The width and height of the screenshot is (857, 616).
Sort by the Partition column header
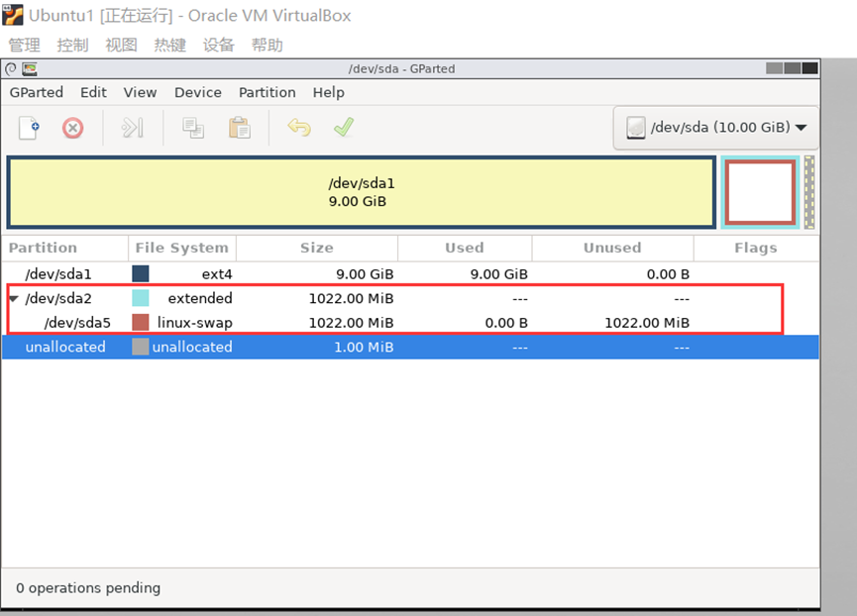point(65,248)
